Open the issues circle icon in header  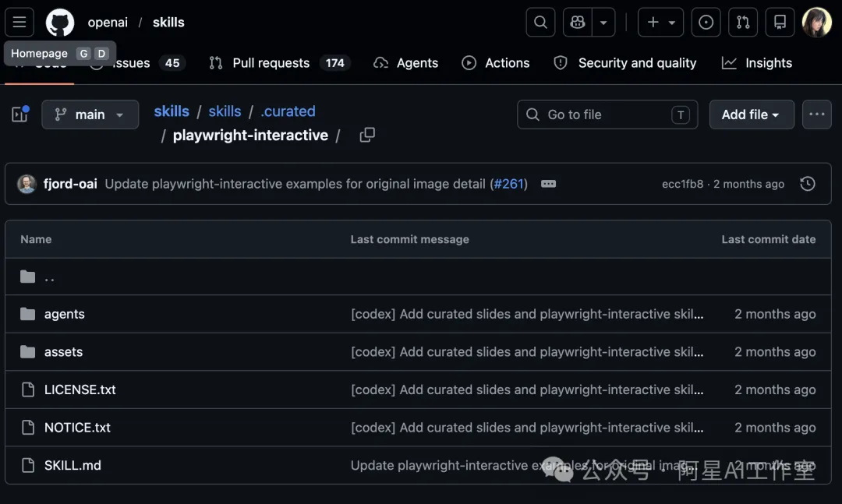(x=706, y=22)
